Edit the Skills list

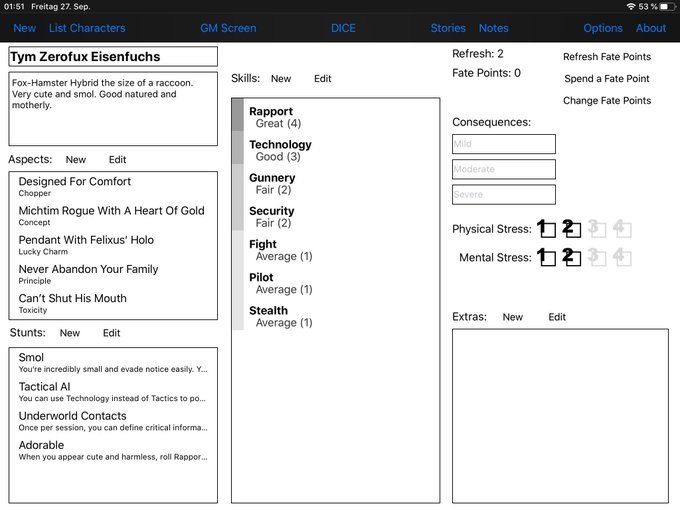323,78
